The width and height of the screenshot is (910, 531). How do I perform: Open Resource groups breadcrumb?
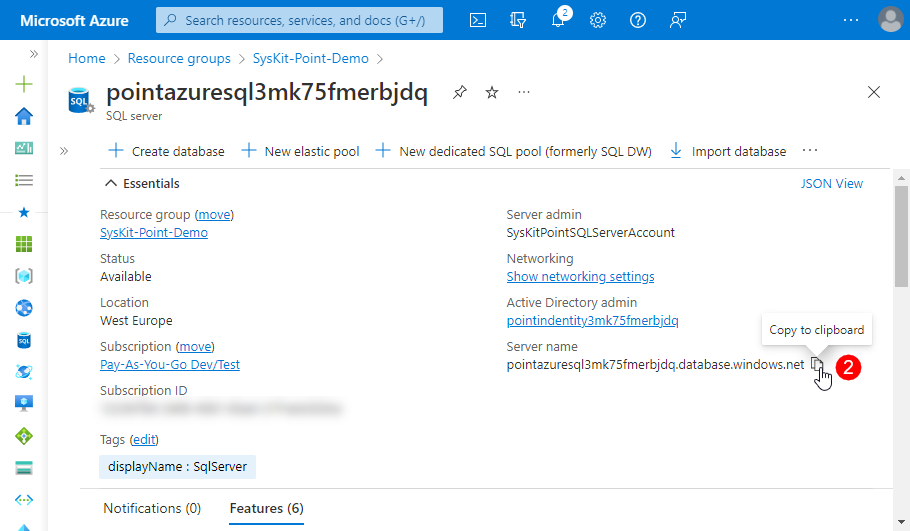179,59
